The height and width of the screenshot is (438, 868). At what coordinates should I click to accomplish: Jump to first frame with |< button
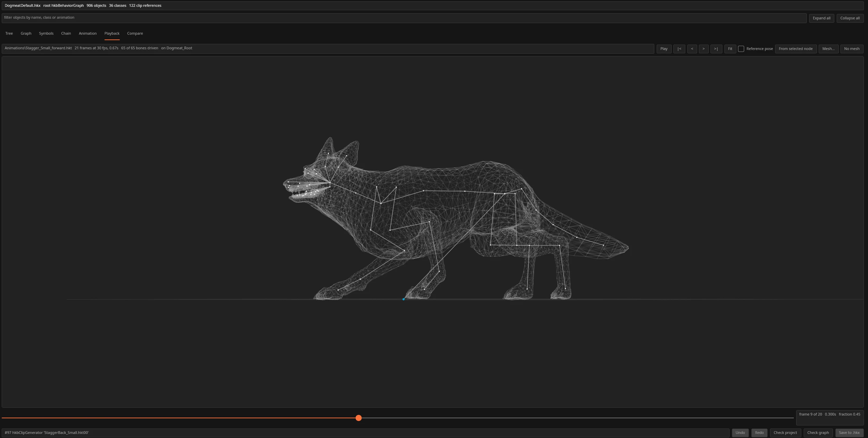tap(679, 49)
